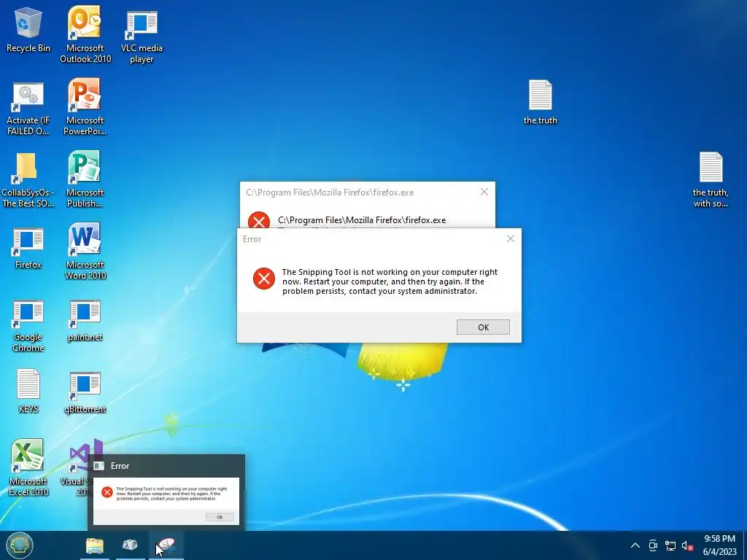Close the Snipping Tool Error dialog
Screen dimensions: 747x560
point(510,238)
